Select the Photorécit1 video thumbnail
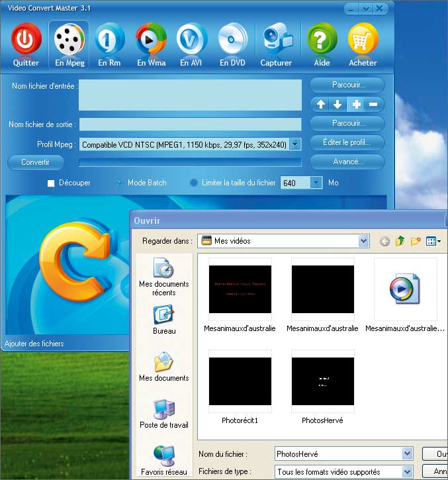Screen dimensions: 448x480 (x=240, y=383)
